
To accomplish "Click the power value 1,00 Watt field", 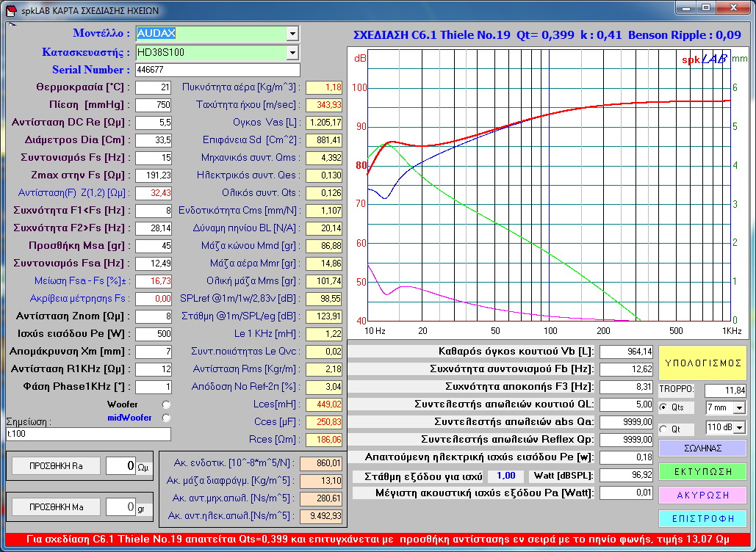I will pyautogui.click(x=505, y=476).
